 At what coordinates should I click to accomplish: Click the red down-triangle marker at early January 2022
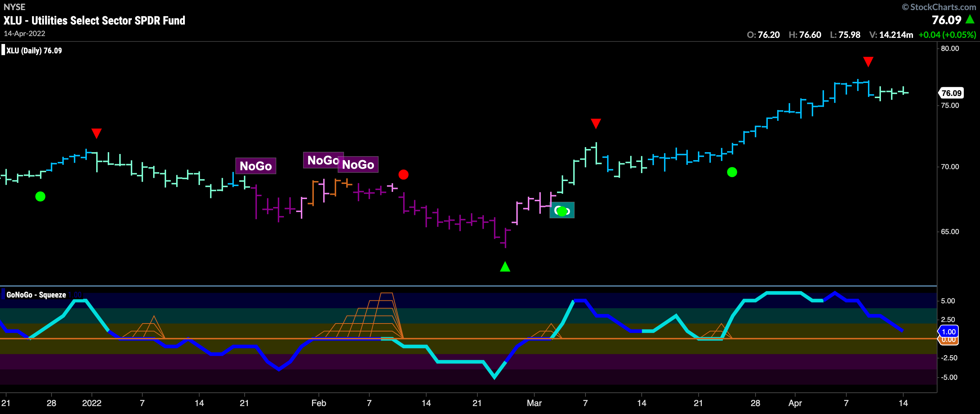[x=97, y=133]
